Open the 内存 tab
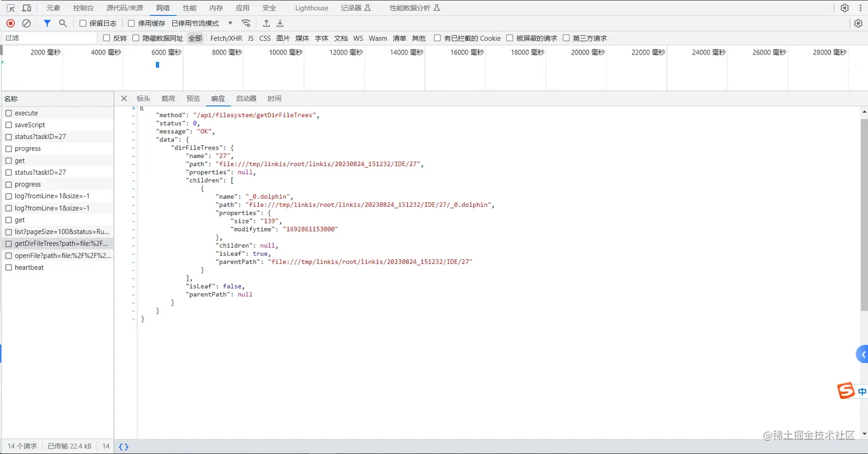868x454 pixels. coord(216,8)
